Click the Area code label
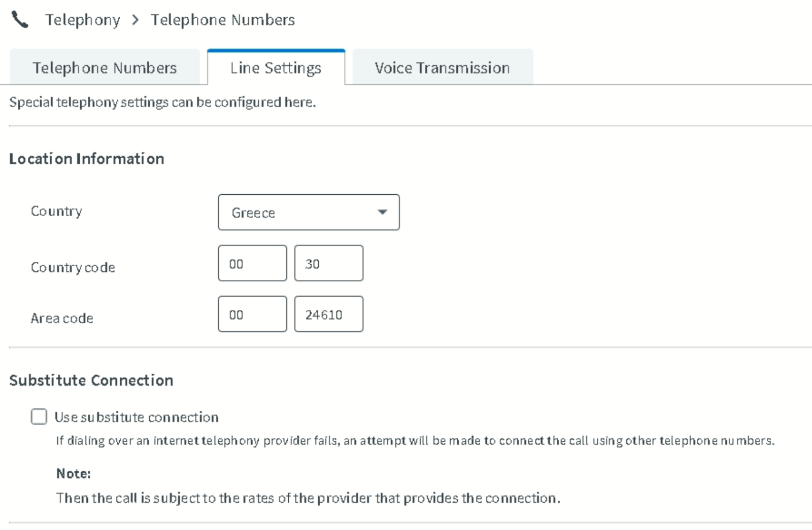Viewport: 812px width, 530px height. pos(62,318)
